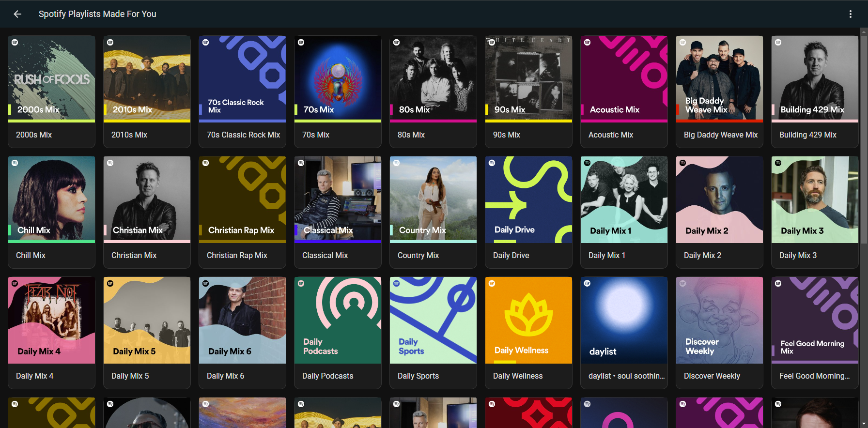The width and height of the screenshot is (868, 428).
Task: Click the 'Spotify Playlists Made For You' title
Action: click(97, 14)
